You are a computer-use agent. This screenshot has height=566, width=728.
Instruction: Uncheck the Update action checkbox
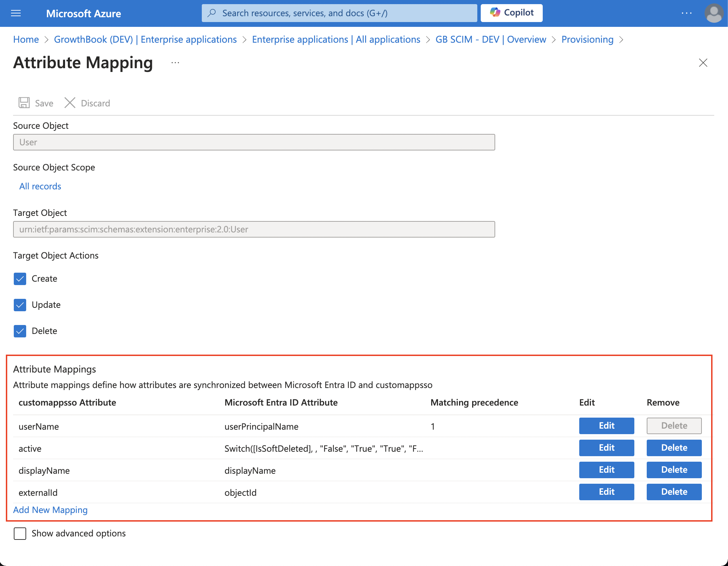pyautogui.click(x=20, y=305)
